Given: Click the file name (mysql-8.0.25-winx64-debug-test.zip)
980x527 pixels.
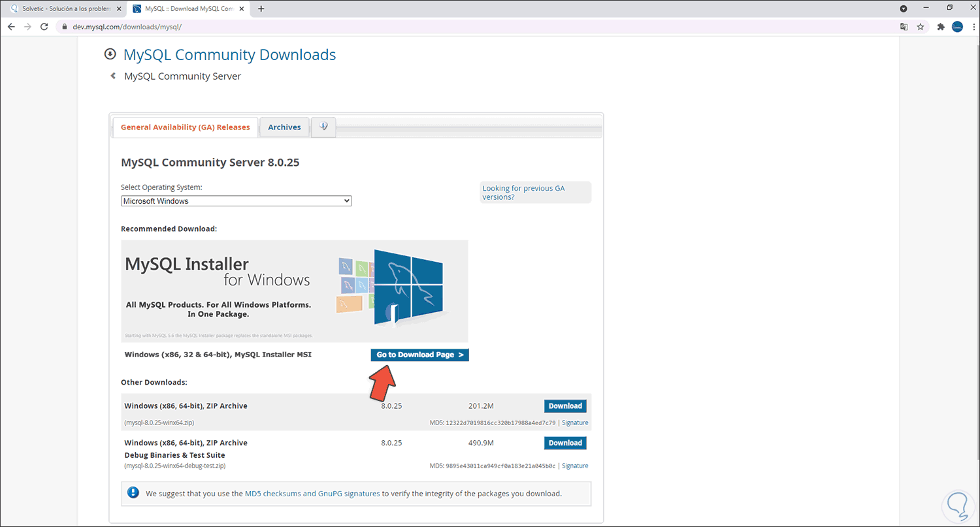Looking at the screenshot, I should click(x=175, y=466).
